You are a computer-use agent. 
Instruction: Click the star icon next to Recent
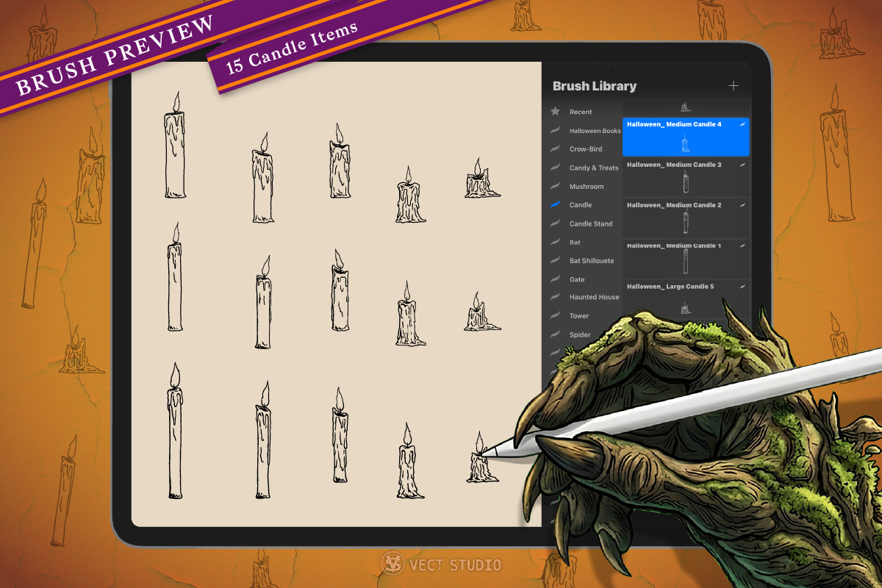(x=556, y=112)
